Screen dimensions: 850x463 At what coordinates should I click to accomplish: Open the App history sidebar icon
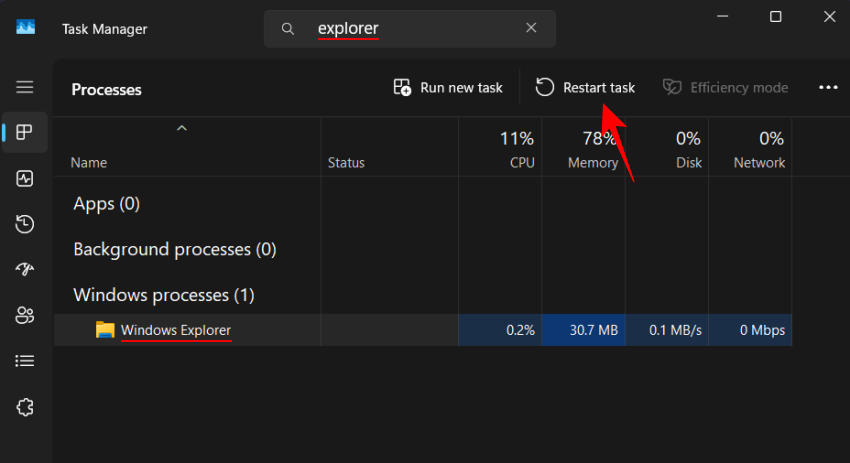coord(25,224)
